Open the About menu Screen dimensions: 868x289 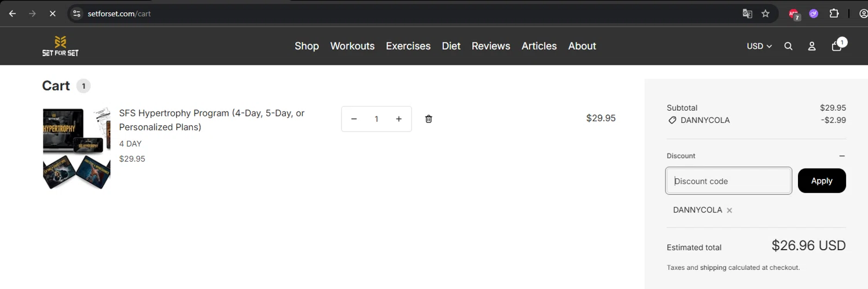(x=582, y=46)
